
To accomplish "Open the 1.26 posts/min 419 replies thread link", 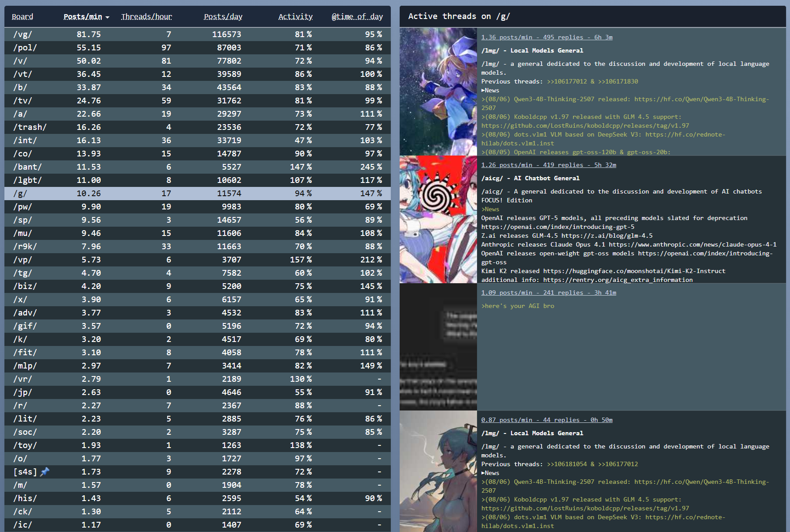I will point(549,165).
